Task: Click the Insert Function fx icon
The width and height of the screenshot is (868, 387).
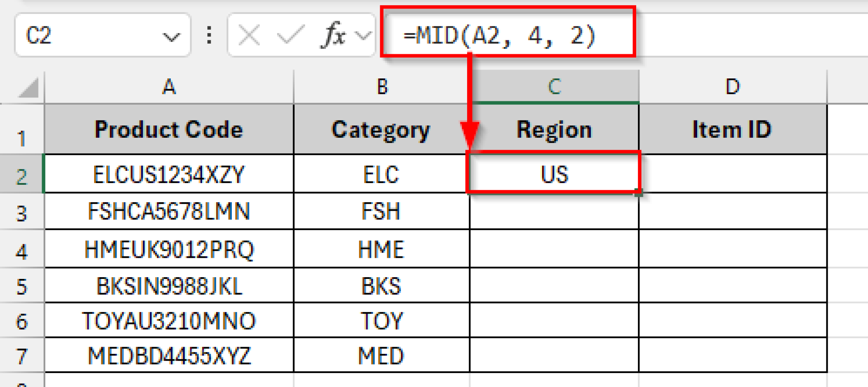Action: tap(333, 35)
